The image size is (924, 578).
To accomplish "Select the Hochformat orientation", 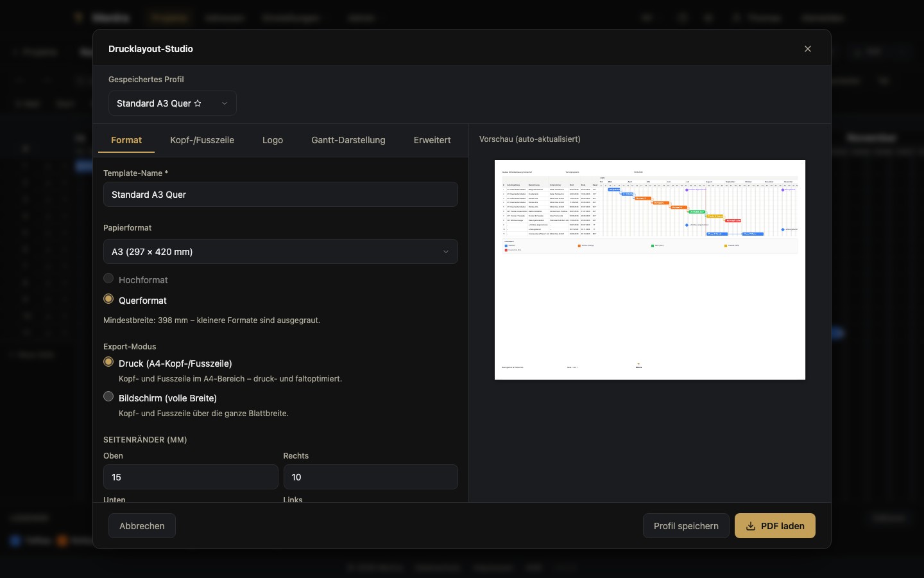I will tap(108, 279).
